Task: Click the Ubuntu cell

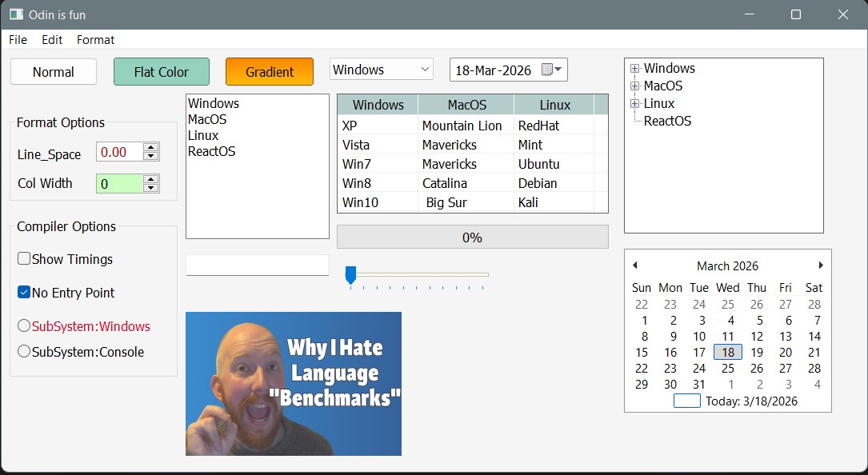Action: (554, 165)
